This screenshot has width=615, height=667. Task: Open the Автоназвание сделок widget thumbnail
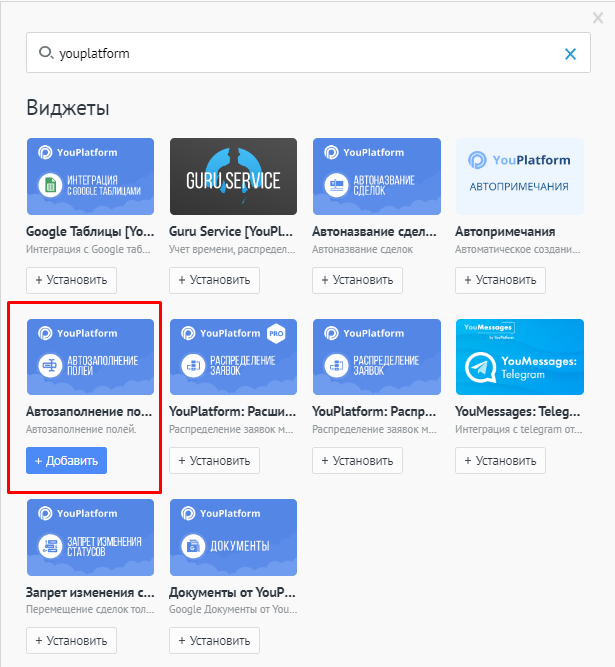coord(377,177)
